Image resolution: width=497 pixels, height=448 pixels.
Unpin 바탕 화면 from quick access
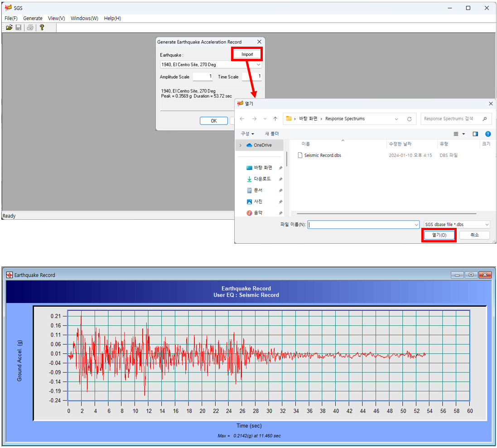tap(280, 168)
